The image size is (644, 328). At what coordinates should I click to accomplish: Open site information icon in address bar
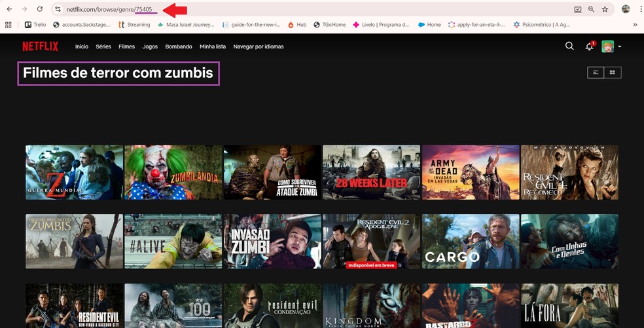pos(58,9)
